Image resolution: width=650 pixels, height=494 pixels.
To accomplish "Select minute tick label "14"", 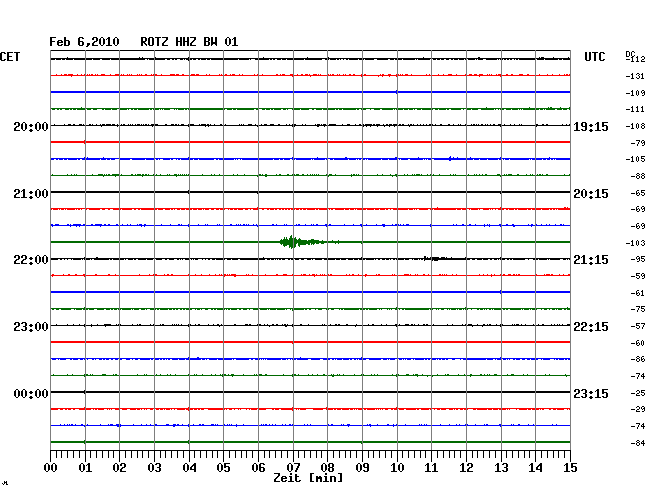I will [535, 468].
